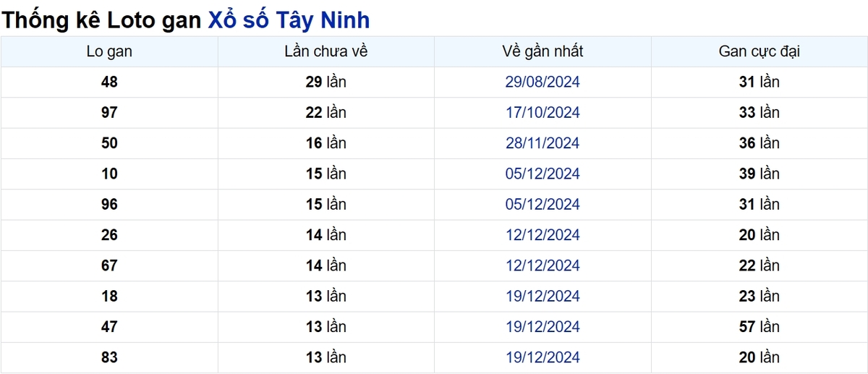Select lo gan number 48
The height and width of the screenshot is (374, 868).
(x=109, y=82)
